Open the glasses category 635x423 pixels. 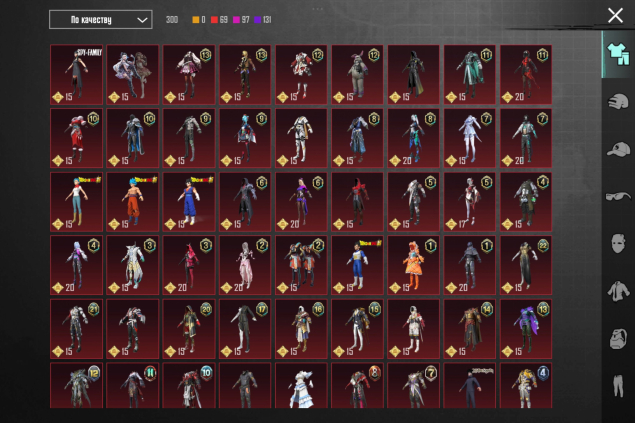click(618, 197)
